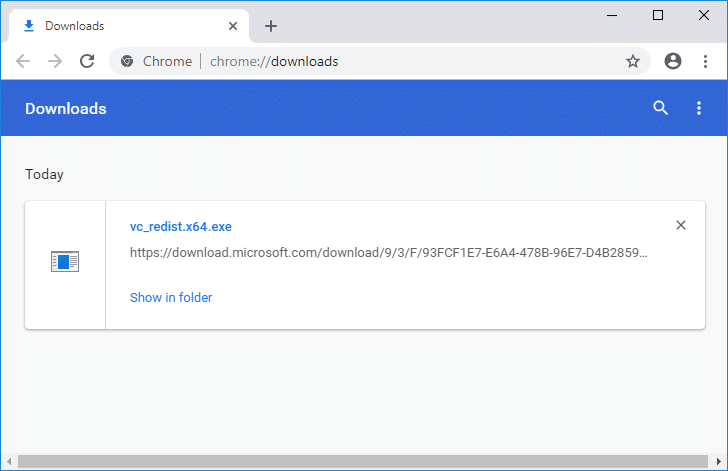Image resolution: width=728 pixels, height=471 pixels.
Task: Click the chrome://downloads address bar
Action: click(379, 61)
